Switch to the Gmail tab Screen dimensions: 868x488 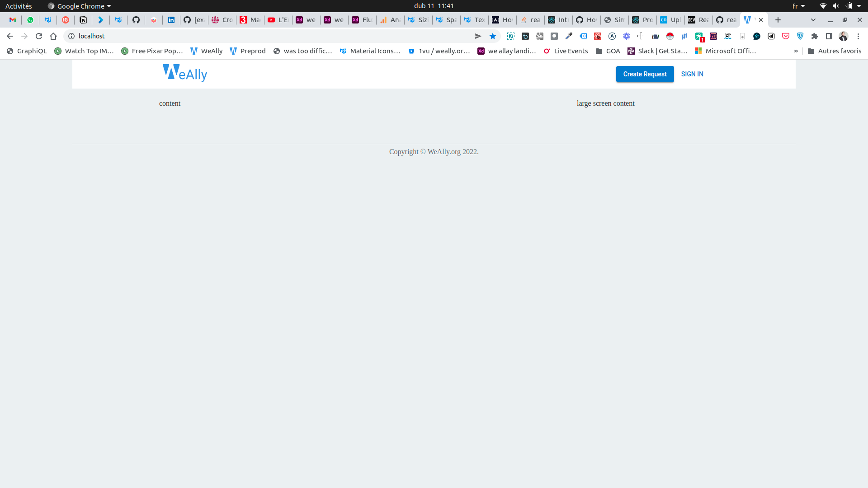point(12,20)
